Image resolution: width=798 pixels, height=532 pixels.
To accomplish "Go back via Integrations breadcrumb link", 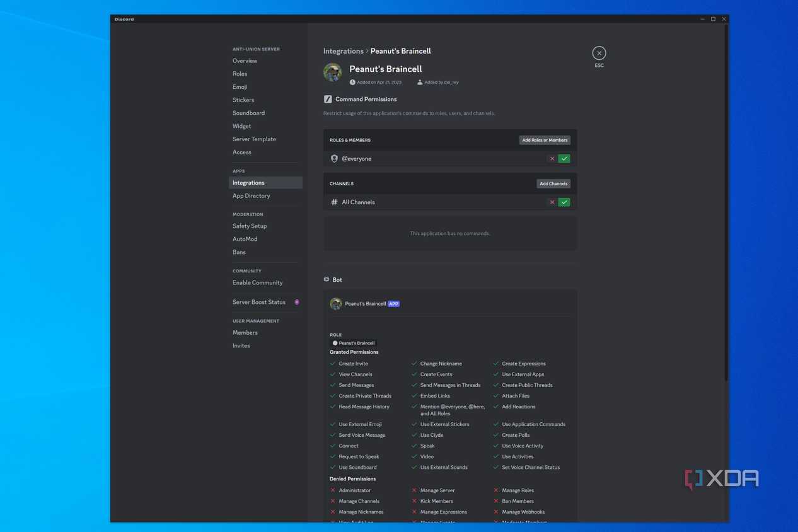I will point(344,51).
